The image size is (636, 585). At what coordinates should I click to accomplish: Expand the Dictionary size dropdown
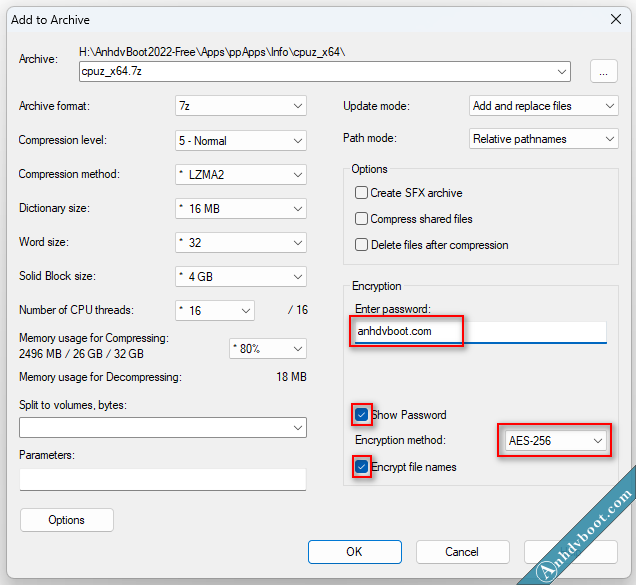pos(241,208)
